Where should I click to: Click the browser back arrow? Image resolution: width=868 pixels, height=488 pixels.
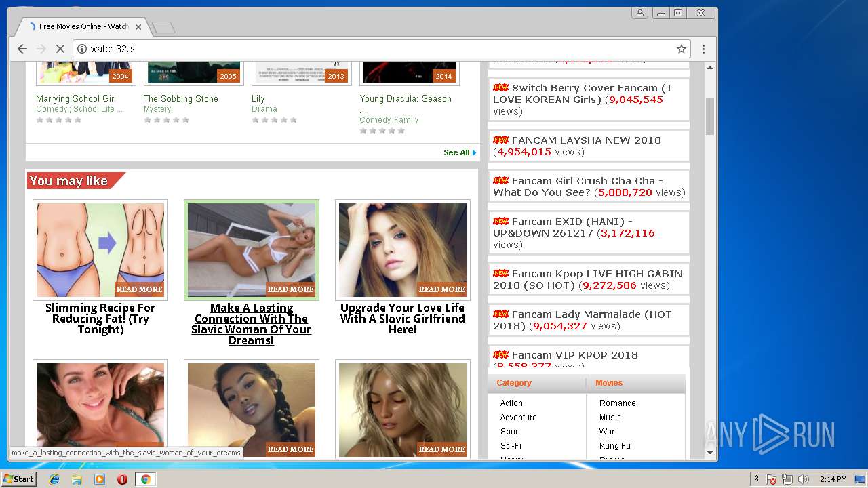click(22, 49)
